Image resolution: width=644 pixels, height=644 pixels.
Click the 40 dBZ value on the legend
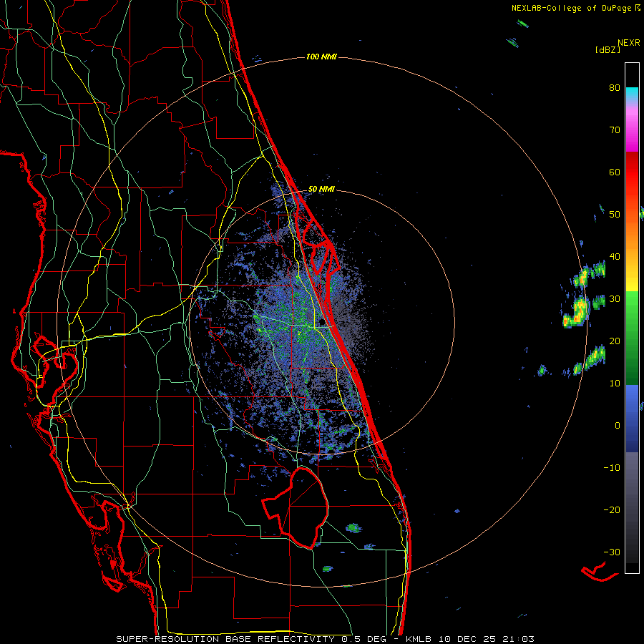(x=615, y=256)
